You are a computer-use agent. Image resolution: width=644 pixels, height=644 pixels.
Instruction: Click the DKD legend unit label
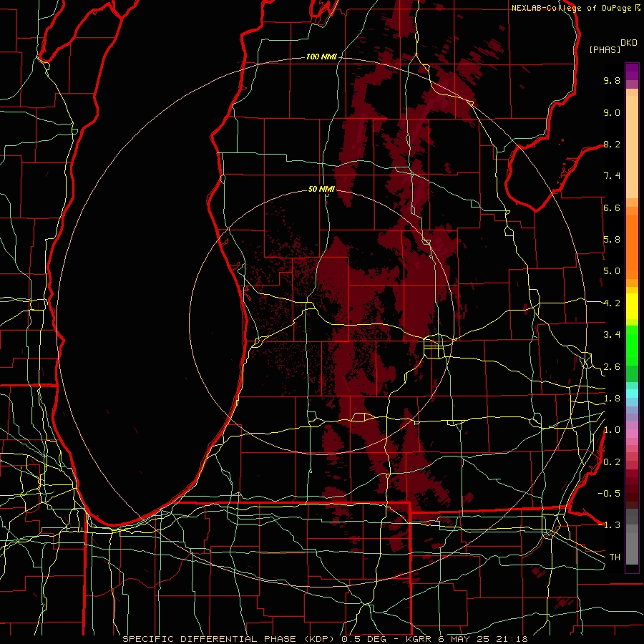pos(629,43)
